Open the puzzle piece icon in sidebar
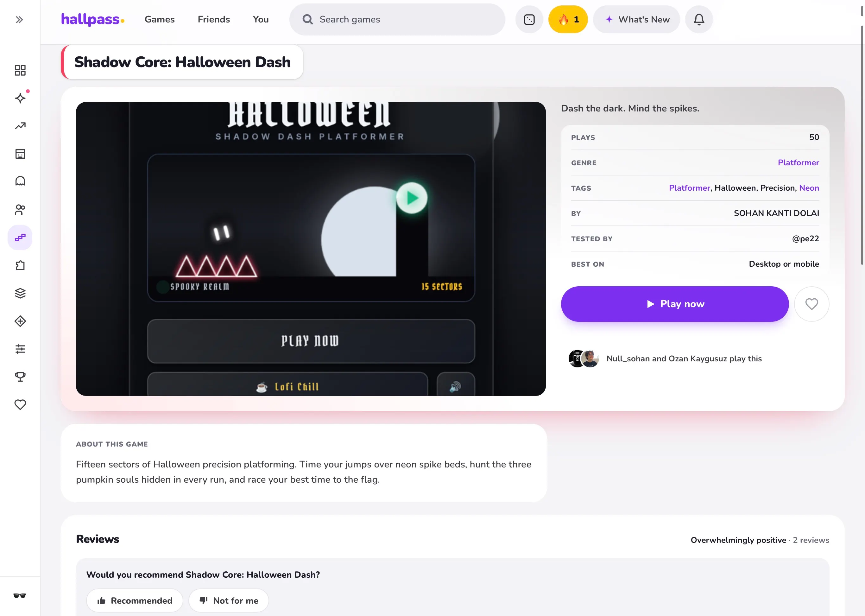Image resolution: width=865 pixels, height=616 pixels. 20,265
